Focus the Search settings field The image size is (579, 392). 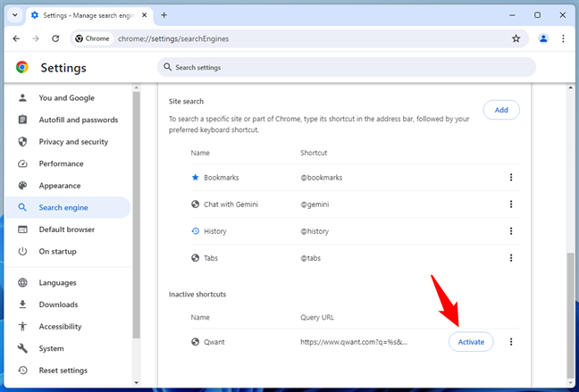347,67
